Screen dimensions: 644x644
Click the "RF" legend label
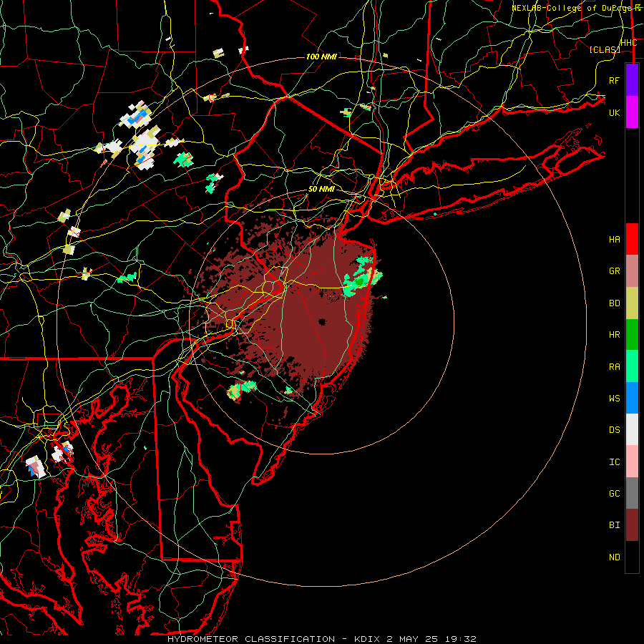[614, 80]
